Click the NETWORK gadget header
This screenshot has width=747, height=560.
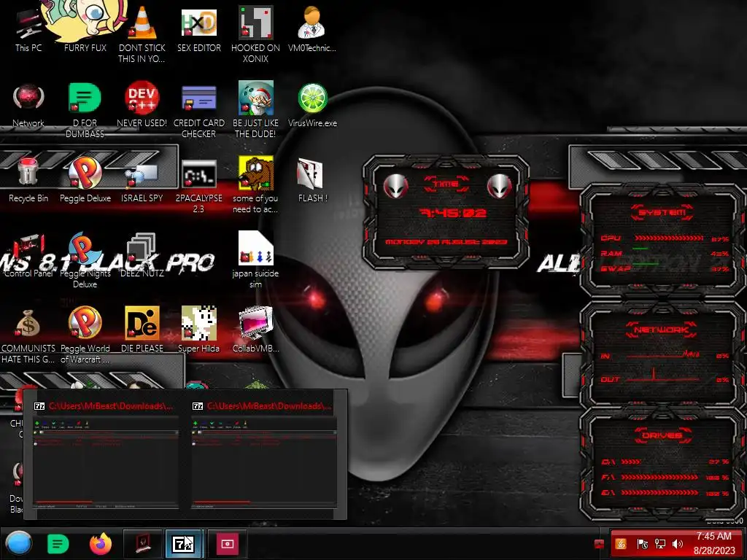coord(661,330)
